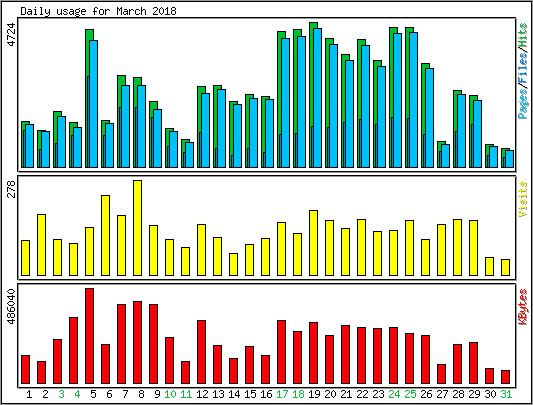Click the visits axis value 278

click(12, 189)
